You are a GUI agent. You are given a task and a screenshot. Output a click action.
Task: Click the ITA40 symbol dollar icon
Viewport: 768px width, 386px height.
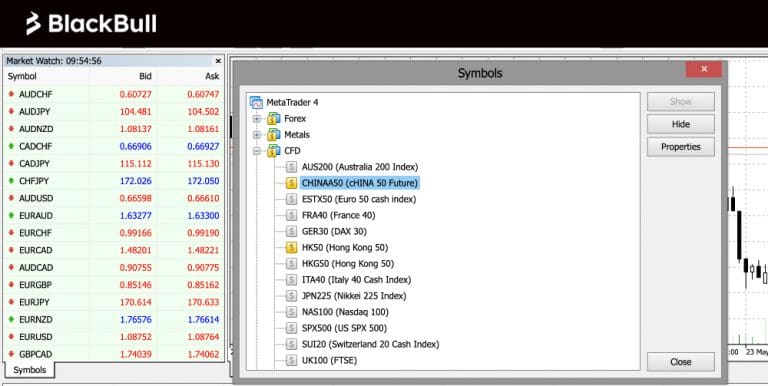291,280
